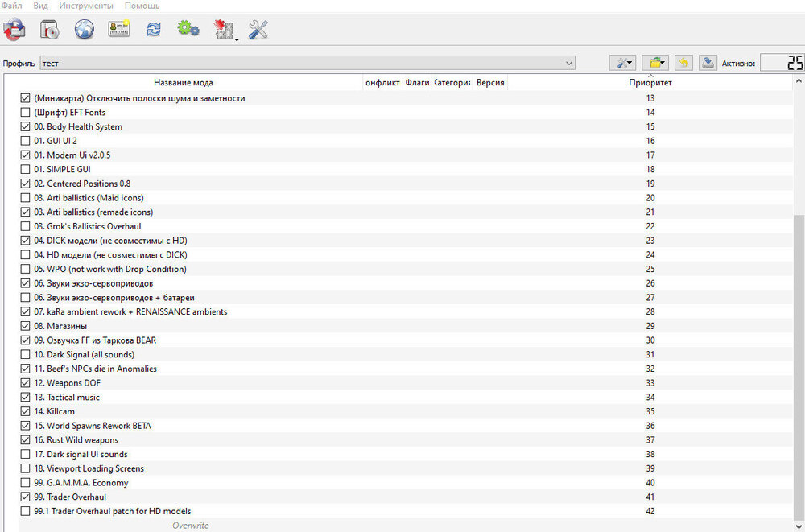The width and height of the screenshot is (805, 532).
Task: Open the Файл menu
Action: click(12, 6)
